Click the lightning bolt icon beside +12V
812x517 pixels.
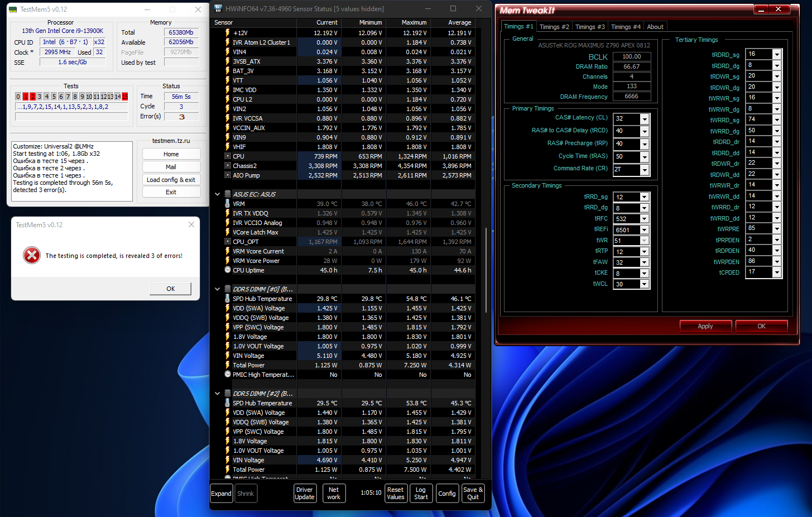[x=227, y=33]
